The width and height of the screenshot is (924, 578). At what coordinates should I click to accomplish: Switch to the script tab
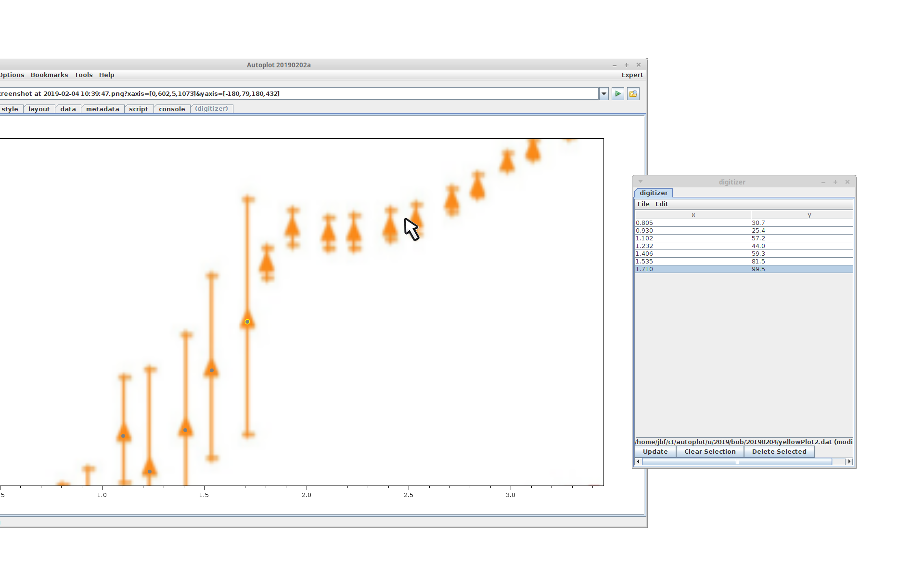(x=139, y=109)
